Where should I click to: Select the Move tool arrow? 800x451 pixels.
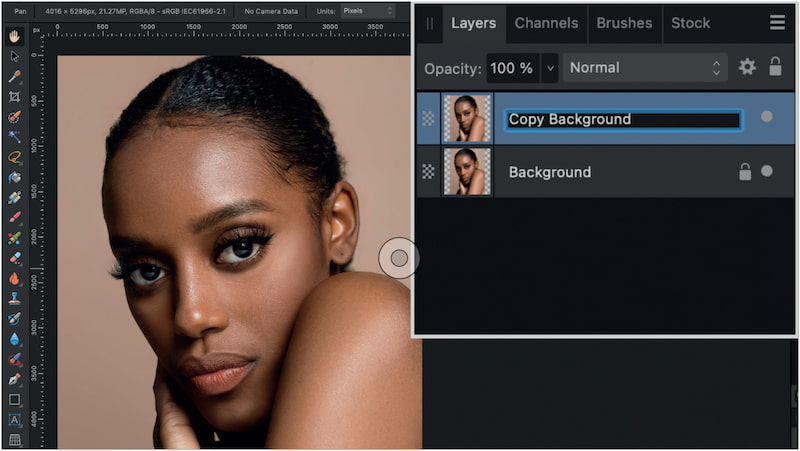tap(15, 56)
